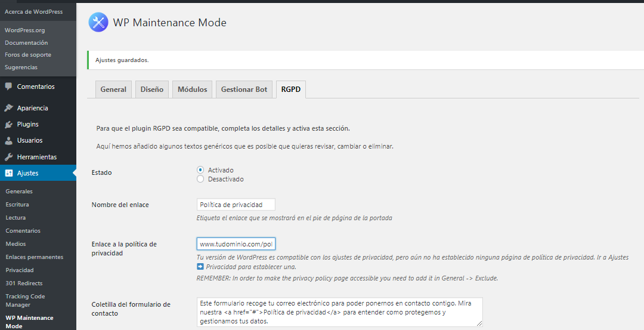Click the 'Ajustes guardados.' notice text

pyautogui.click(x=122, y=60)
